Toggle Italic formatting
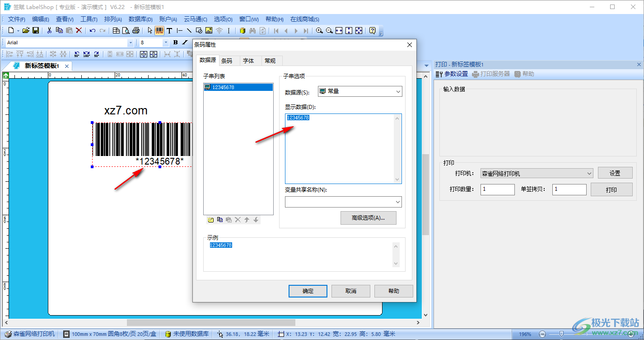Image resolution: width=644 pixels, height=340 pixels. pos(185,42)
